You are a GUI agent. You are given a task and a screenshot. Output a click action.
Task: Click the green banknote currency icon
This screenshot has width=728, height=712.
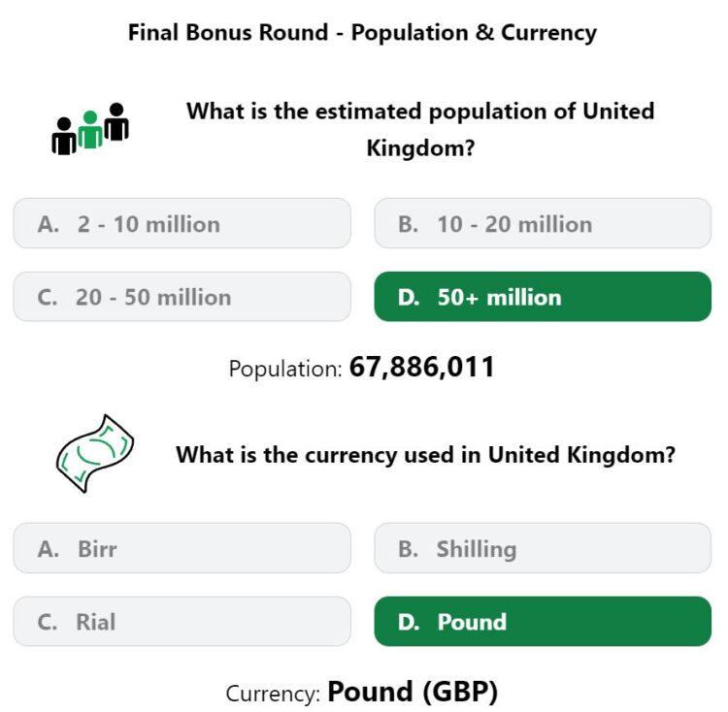click(95, 453)
